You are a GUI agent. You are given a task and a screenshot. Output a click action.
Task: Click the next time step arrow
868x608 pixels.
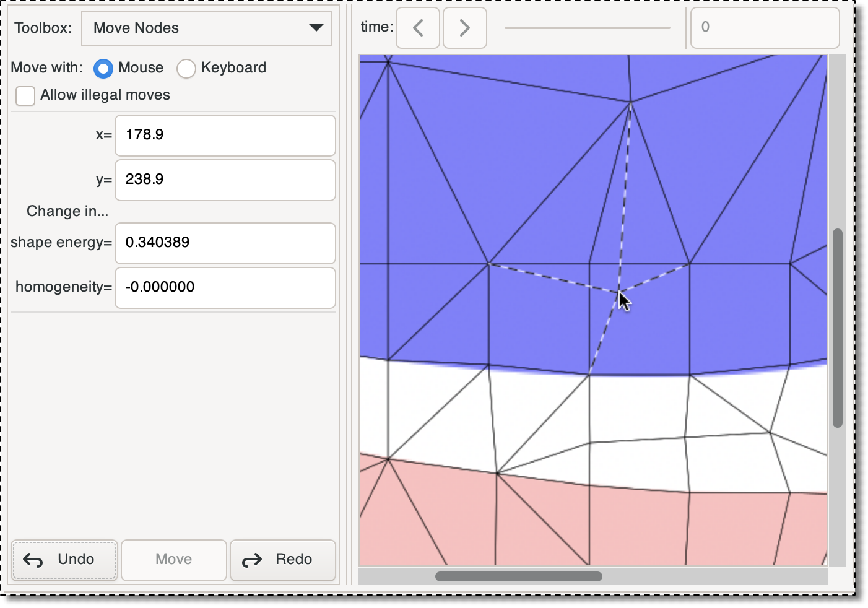(465, 28)
